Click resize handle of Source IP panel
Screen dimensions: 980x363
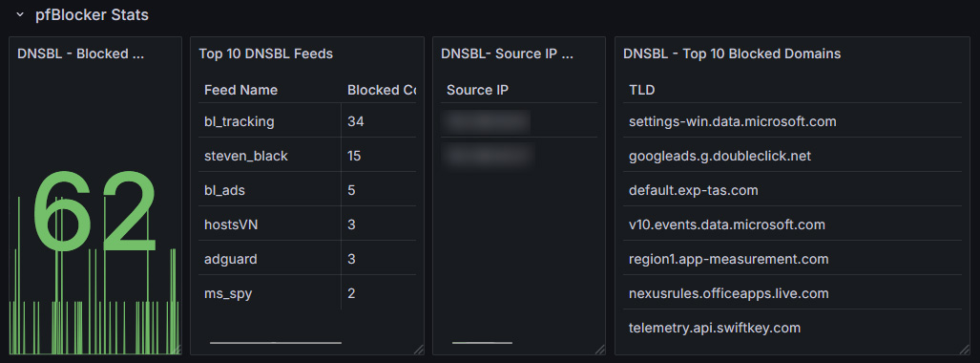599,350
